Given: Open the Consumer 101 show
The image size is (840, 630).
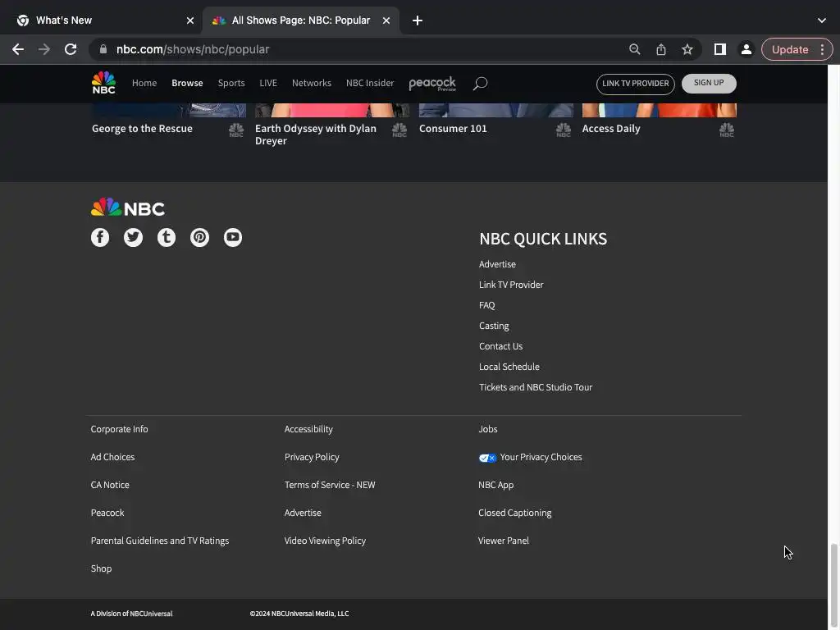Looking at the screenshot, I should tap(453, 129).
